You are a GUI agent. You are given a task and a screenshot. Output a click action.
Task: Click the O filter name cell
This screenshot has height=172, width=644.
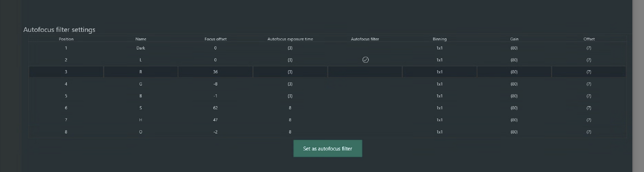click(141, 132)
